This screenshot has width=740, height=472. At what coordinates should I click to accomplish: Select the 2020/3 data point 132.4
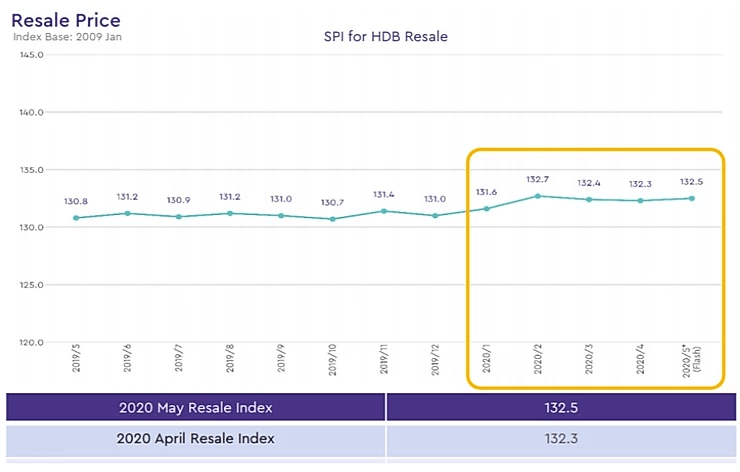tap(589, 200)
